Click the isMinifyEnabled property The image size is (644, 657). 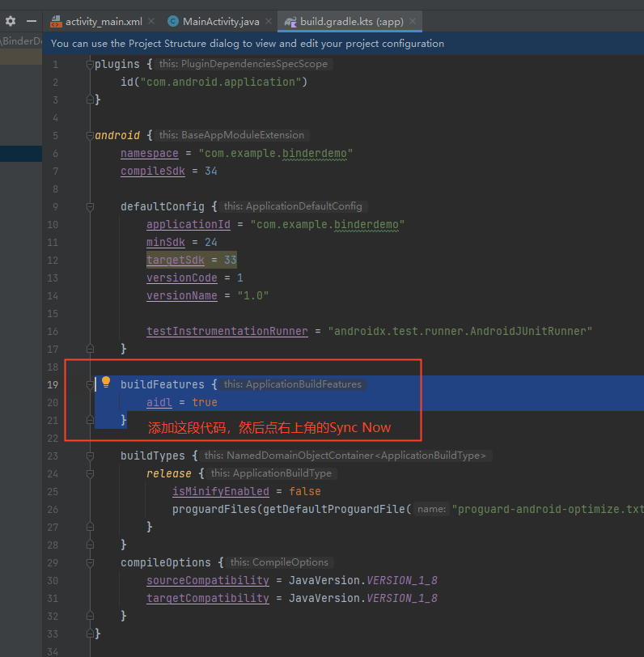pos(221,491)
